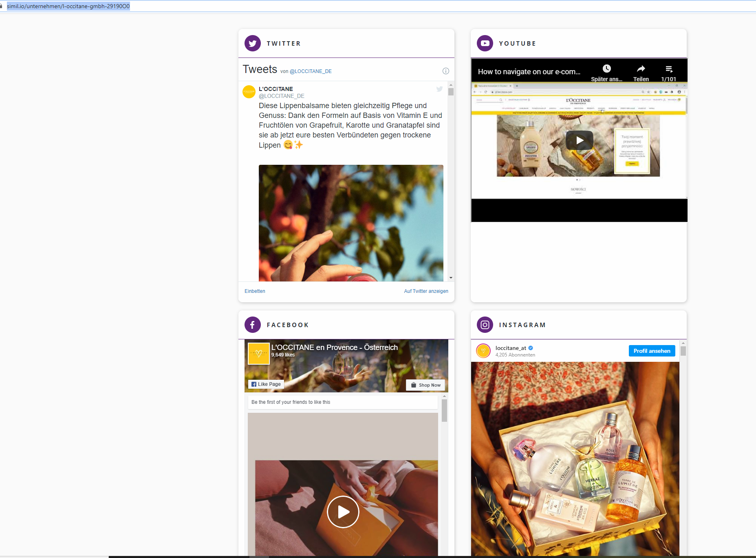Open the playlist icon showing 1/101

point(669,69)
